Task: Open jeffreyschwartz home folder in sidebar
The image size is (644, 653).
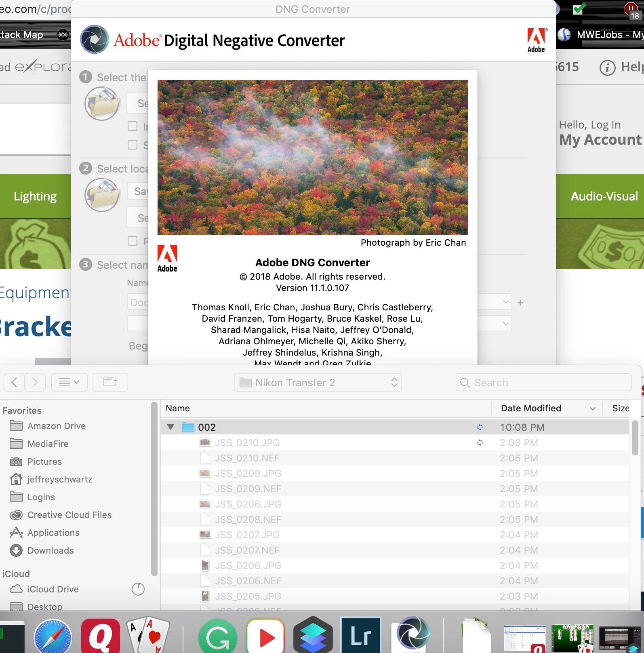Action: coord(60,479)
